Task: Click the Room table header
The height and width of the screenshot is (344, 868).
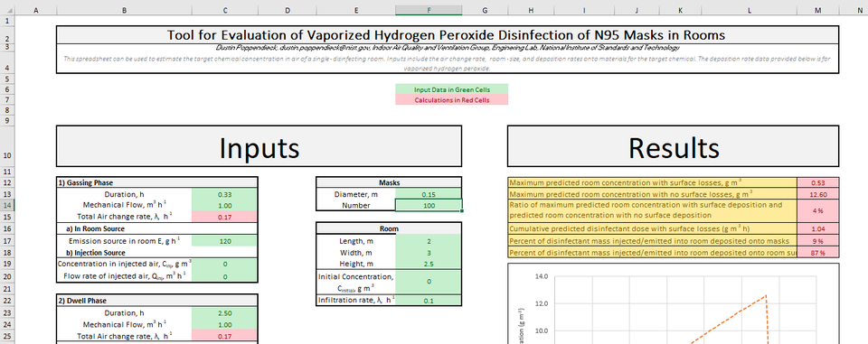Action: coord(389,228)
